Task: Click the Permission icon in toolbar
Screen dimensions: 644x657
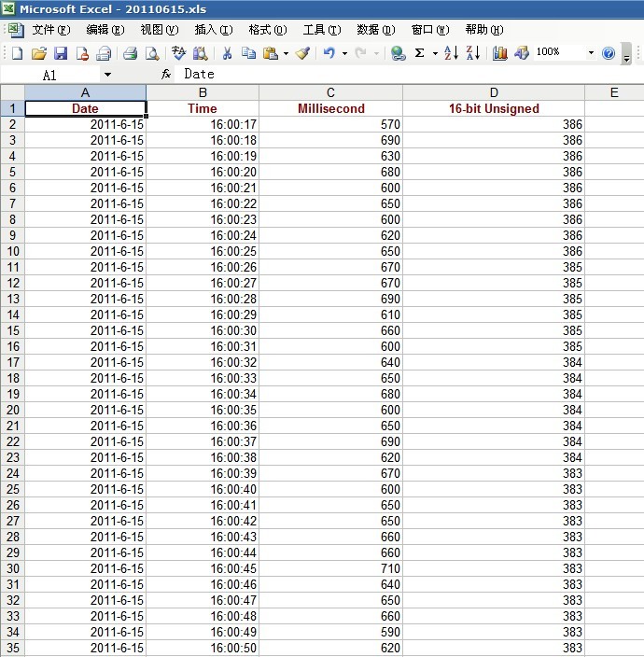Action: click(82, 53)
